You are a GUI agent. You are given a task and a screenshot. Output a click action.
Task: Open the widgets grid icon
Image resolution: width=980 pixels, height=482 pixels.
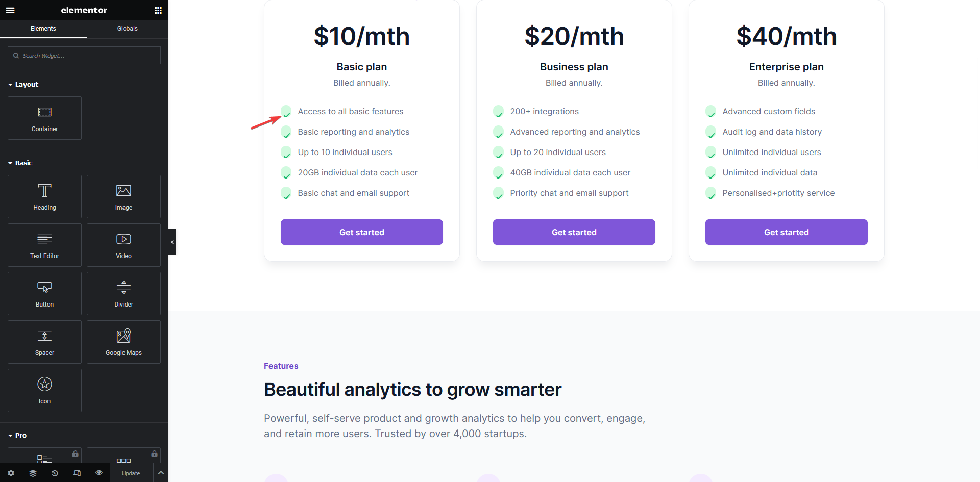pos(158,10)
